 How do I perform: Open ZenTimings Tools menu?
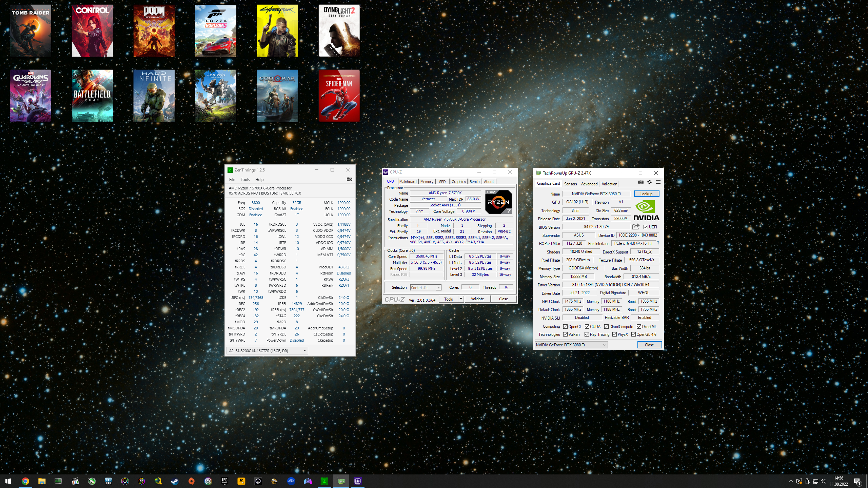[245, 180]
